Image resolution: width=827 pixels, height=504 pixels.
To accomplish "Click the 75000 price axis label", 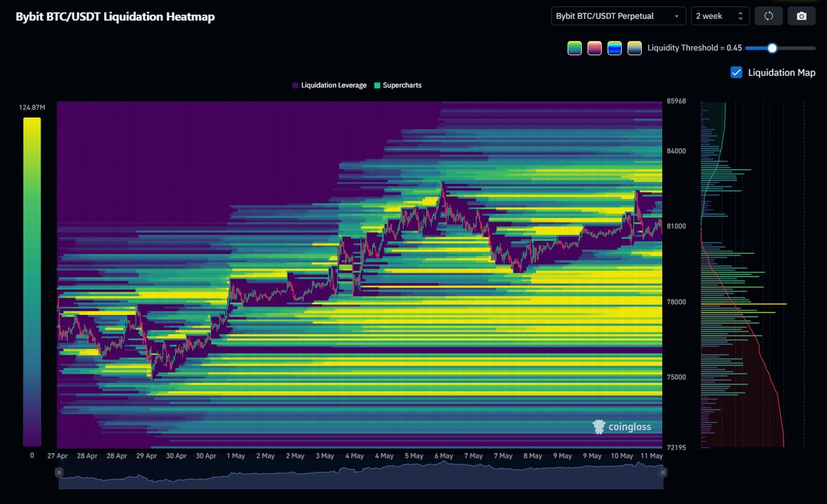I will [x=675, y=377].
